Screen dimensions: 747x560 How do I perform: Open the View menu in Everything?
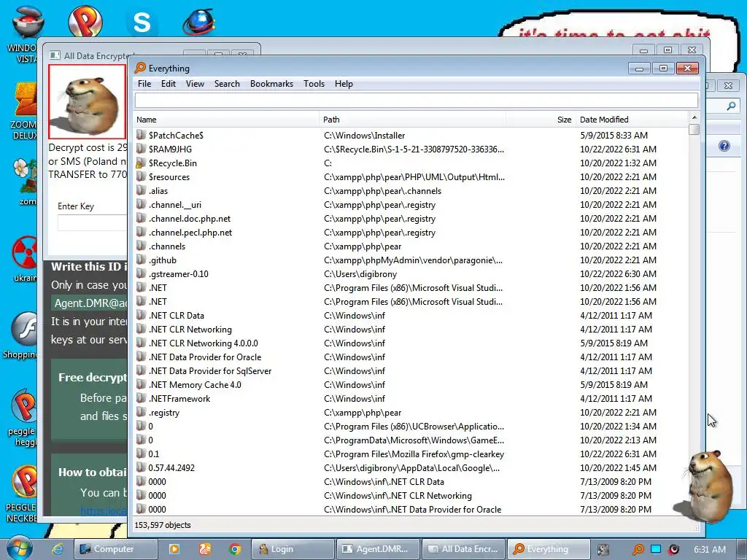[x=195, y=84]
